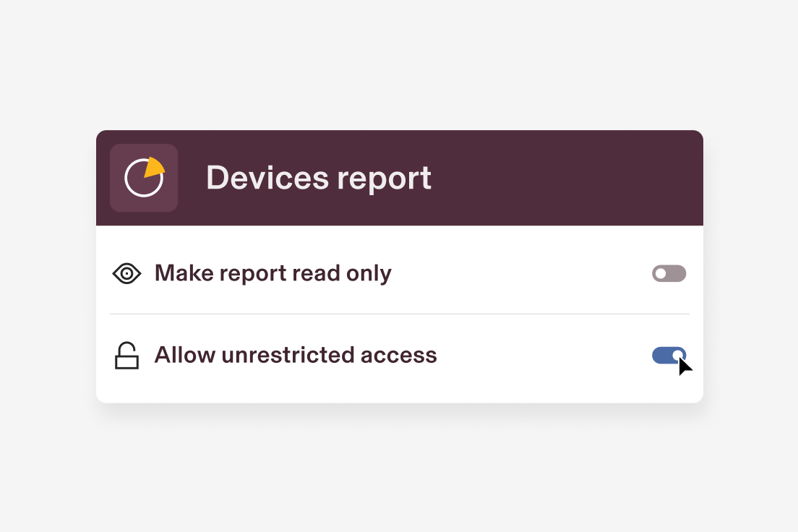The width and height of the screenshot is (798, 532).
Task: Click the Allow unrestricted access label
Action: tap(296, 355)
